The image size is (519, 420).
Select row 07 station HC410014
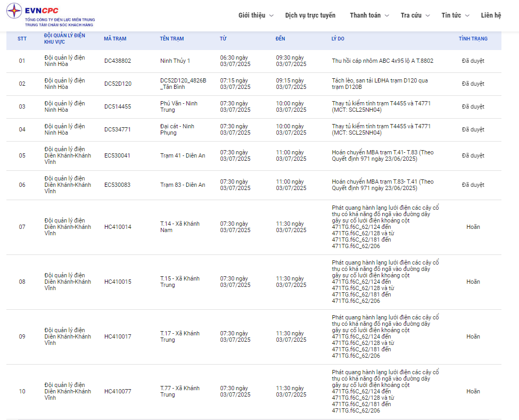[118, 227]
